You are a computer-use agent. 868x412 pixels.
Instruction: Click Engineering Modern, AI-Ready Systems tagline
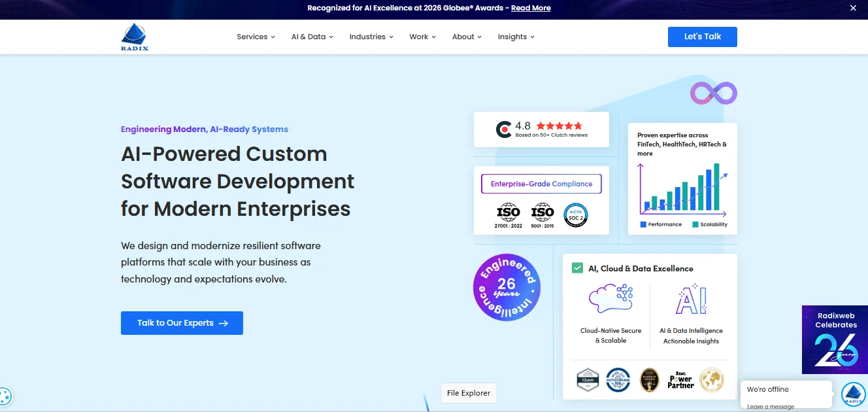pos(205,129)
